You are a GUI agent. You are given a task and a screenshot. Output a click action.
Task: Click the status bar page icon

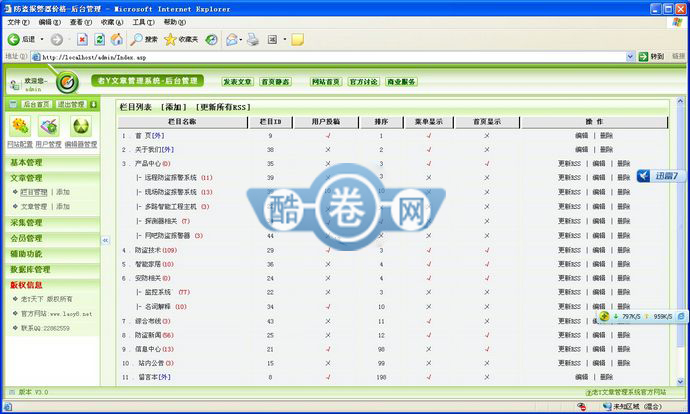tap(7, 407)
